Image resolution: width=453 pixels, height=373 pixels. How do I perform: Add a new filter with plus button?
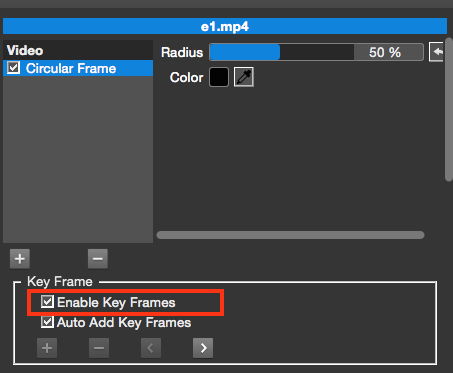20,259
